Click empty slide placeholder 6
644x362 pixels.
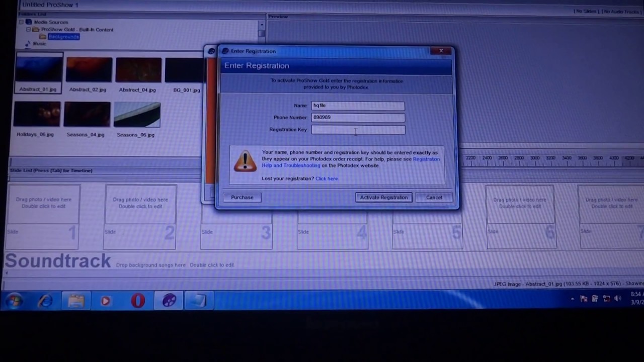point(520,217)
